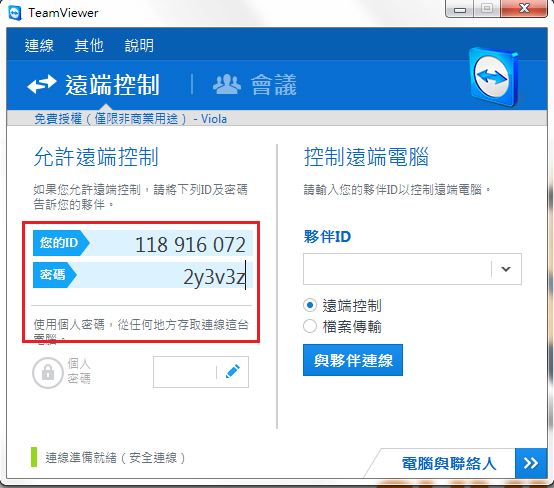Click the double-arrow icon beside 遠端控制
This screenshot has width=554, height=488.
42,84
